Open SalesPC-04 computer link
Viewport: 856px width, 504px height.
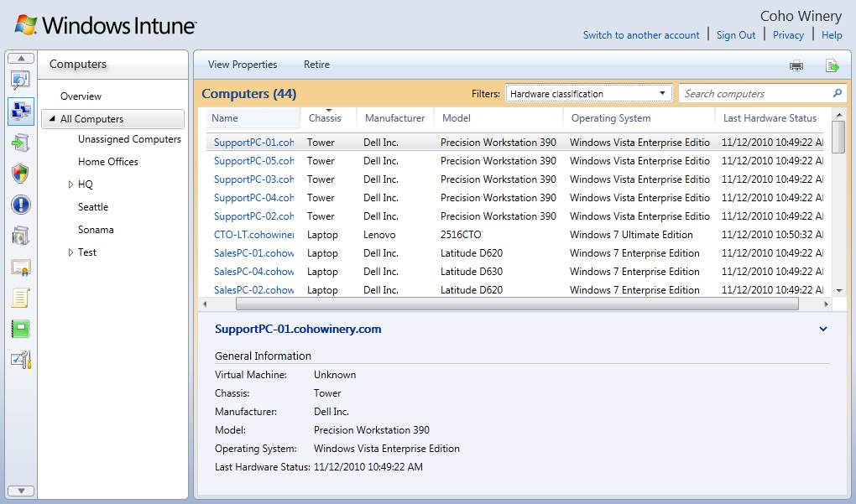(253, 272)
